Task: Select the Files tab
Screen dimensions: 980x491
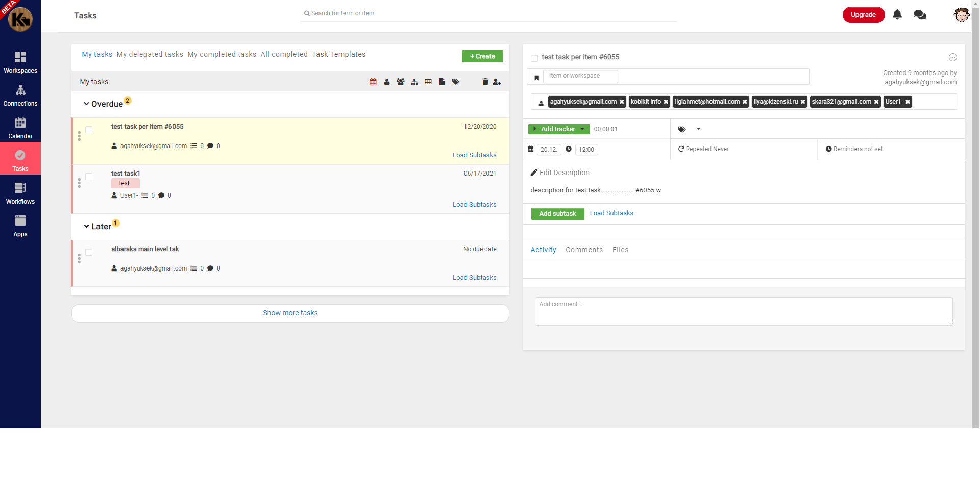Action: (x=620, y=250)
